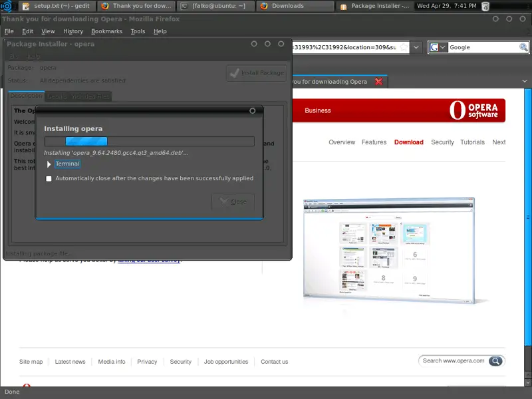
Task: Click the opera install progress bar
Action: tap(149, 141)
